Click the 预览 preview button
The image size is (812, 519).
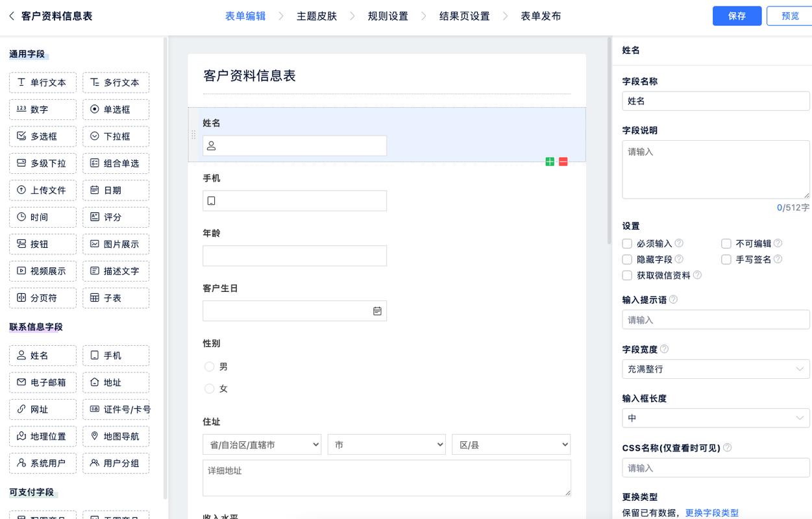click(x=789, y=16)
